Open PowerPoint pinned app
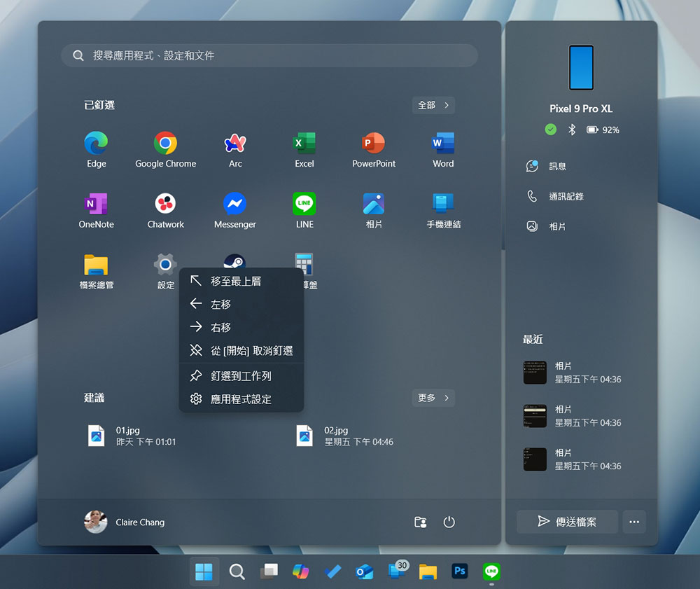Viewport: 700px width, 589px height. [374, 149]
